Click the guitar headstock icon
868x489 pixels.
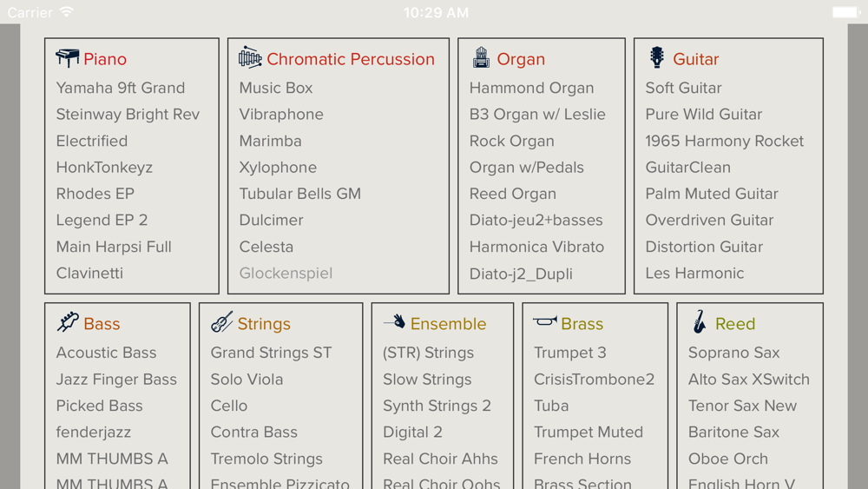657,57
